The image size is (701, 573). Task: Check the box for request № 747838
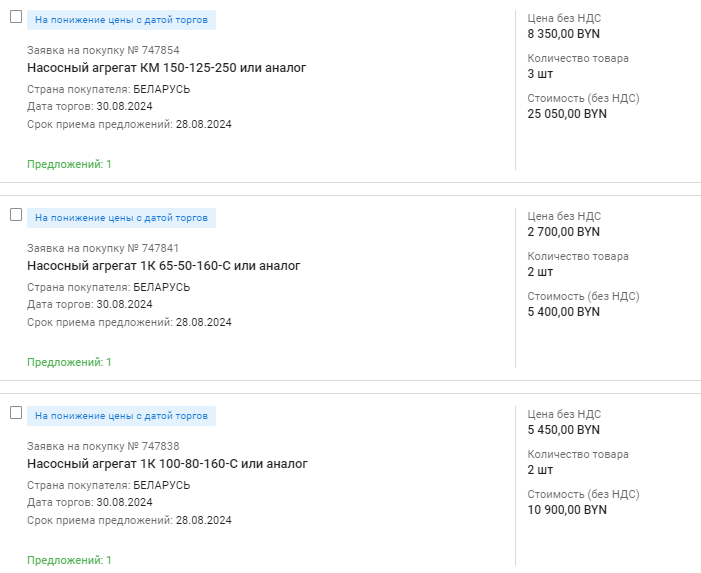pos(16,413)
